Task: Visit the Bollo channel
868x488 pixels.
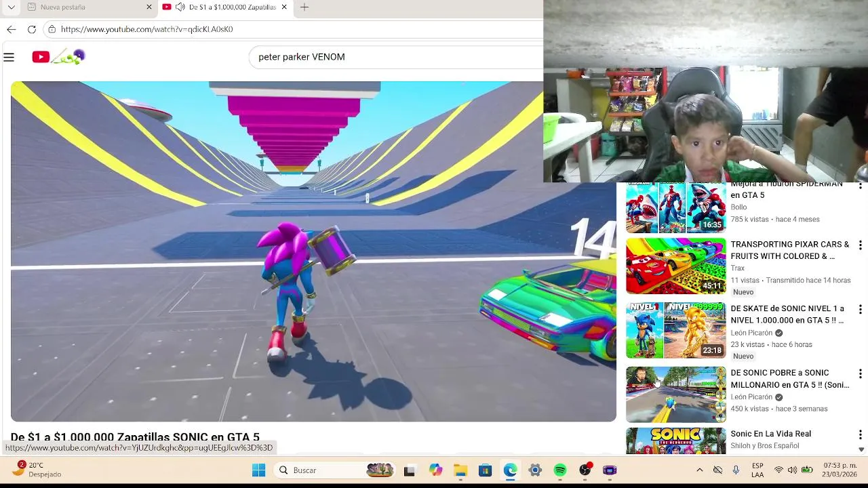Action: click(738, 207)
